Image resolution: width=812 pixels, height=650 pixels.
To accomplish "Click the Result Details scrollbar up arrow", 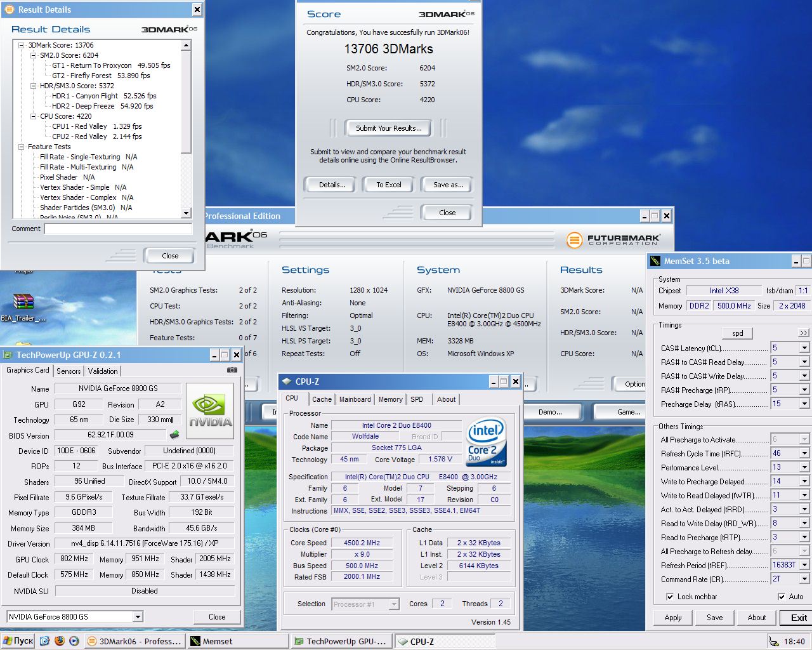I will [x=186, y=45].
